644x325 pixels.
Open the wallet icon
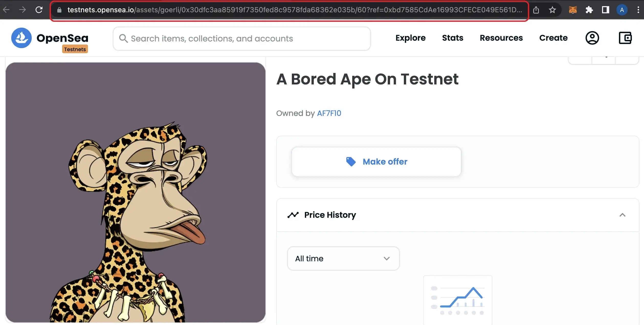[x=625, y=38]
